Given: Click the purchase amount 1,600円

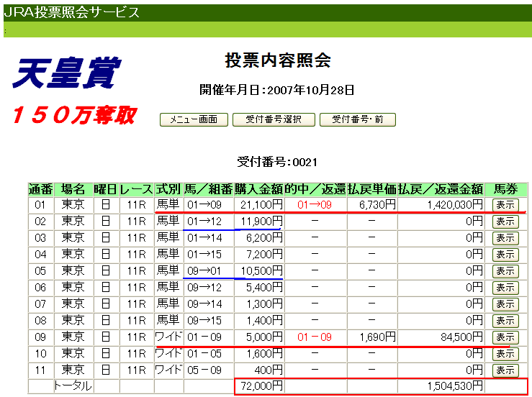Looking at the screenshot, I should pos(264,354).
